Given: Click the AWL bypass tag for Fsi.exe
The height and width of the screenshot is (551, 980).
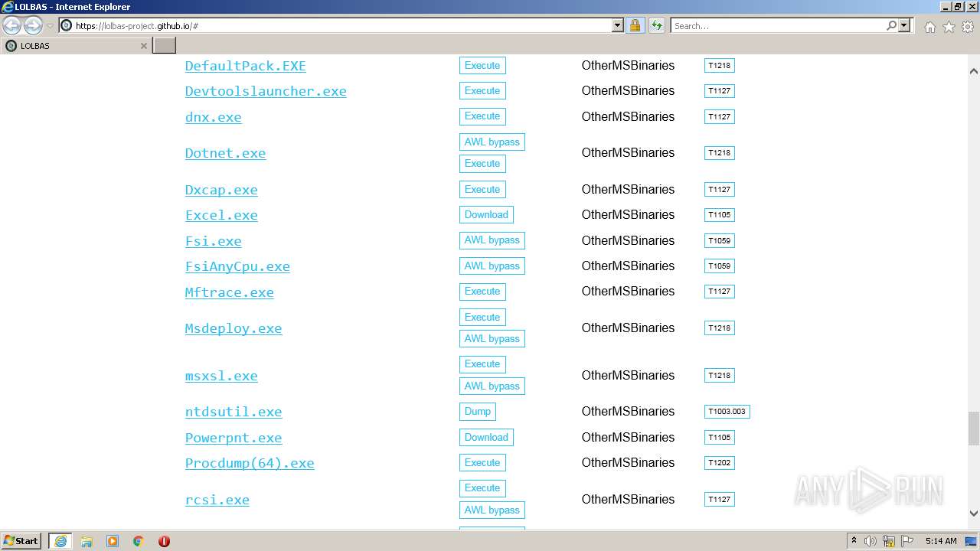Looking at the screenshot, I should (x=492, y=240).
